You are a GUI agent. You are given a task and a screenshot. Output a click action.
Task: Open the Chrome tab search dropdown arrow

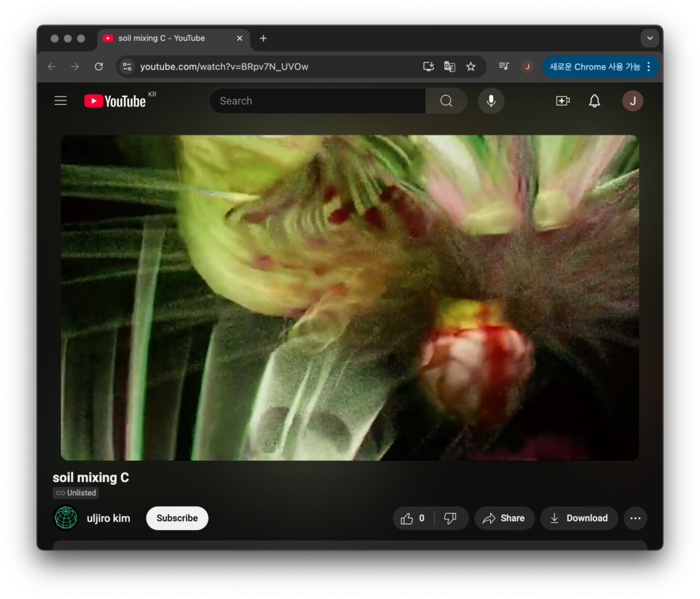pos(649,38)
